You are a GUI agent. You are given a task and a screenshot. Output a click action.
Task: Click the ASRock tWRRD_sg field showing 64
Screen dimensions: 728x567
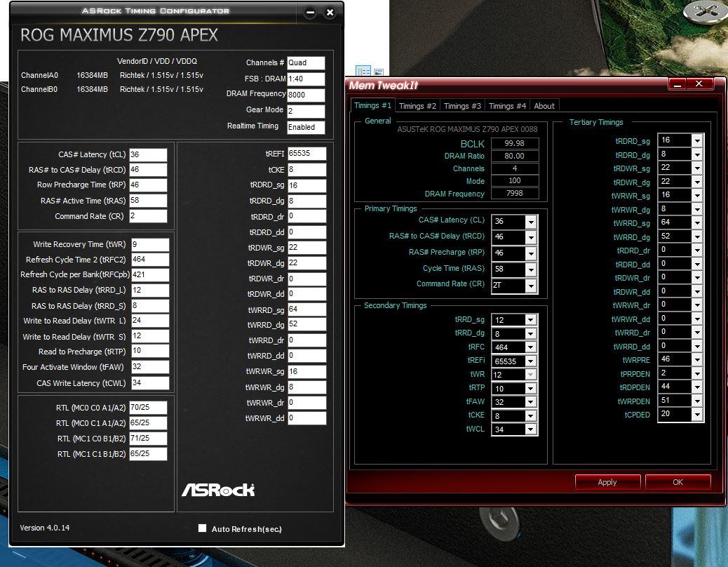pyautogui.click(x=306, y=309)
